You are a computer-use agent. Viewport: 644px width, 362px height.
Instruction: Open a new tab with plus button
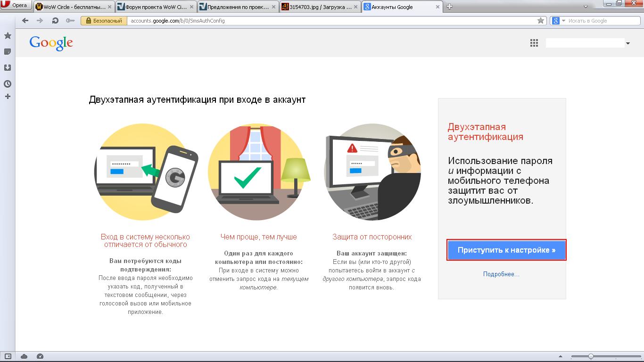point(449,7)
